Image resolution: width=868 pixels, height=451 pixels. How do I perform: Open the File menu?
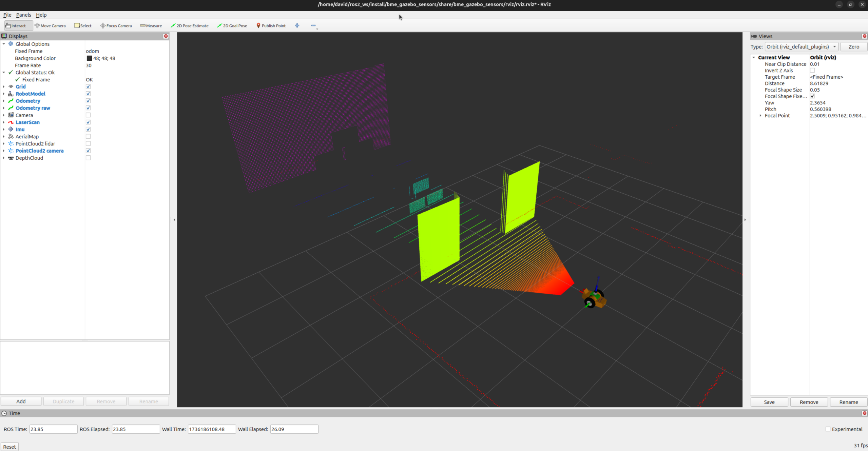(7, 15)
